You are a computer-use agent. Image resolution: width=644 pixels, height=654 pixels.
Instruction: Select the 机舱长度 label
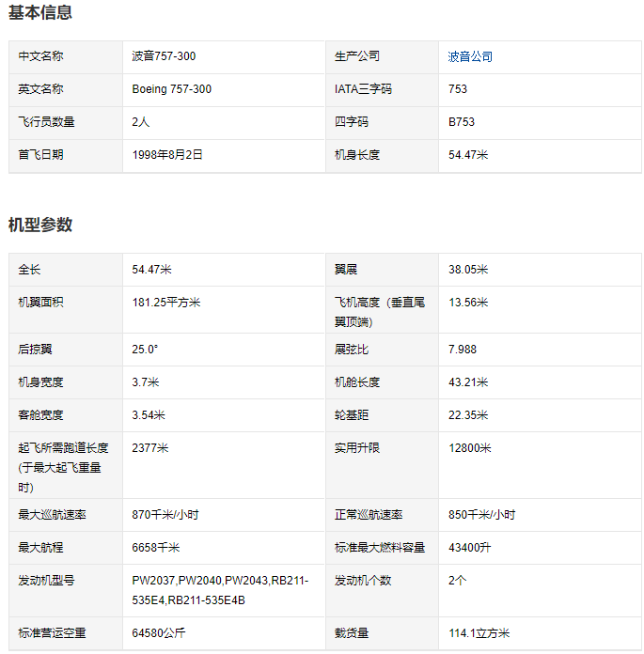click(357, 382)
